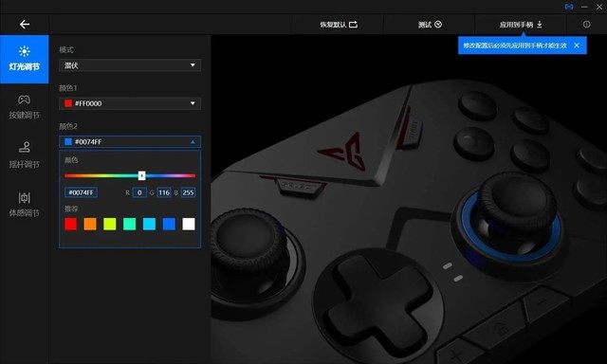Click the 测试 test button
Screen dimensions: 607x364
click(x=430, y=25)
